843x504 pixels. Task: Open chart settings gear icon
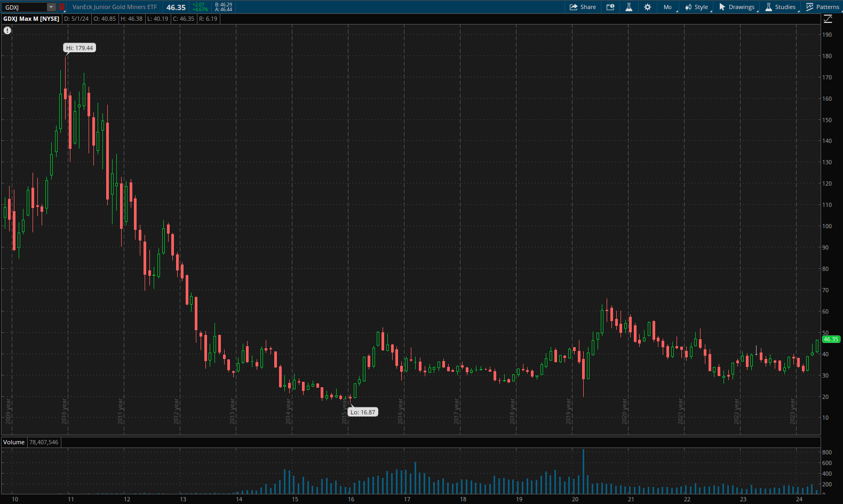click(647, 7)
